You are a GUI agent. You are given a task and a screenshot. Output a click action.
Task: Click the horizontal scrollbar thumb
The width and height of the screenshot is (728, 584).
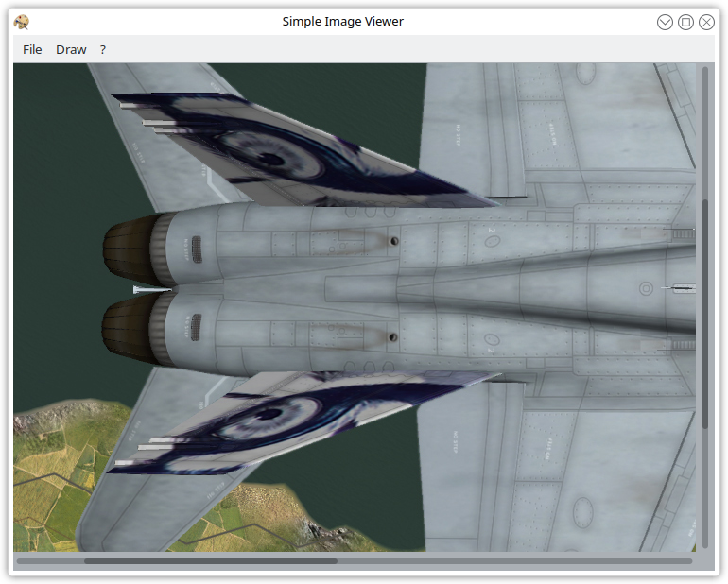pyautogui.click(x=211, y=561)
